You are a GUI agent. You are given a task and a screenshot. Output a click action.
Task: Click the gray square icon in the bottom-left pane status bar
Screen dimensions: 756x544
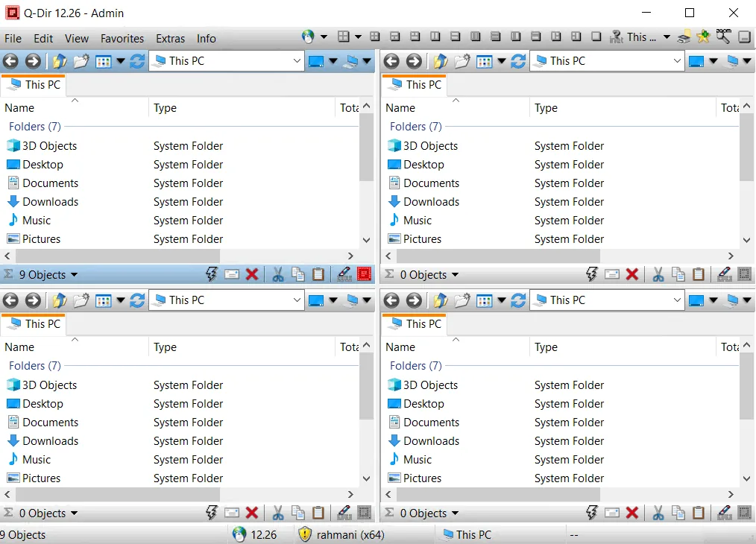click(x=364, y=513)
